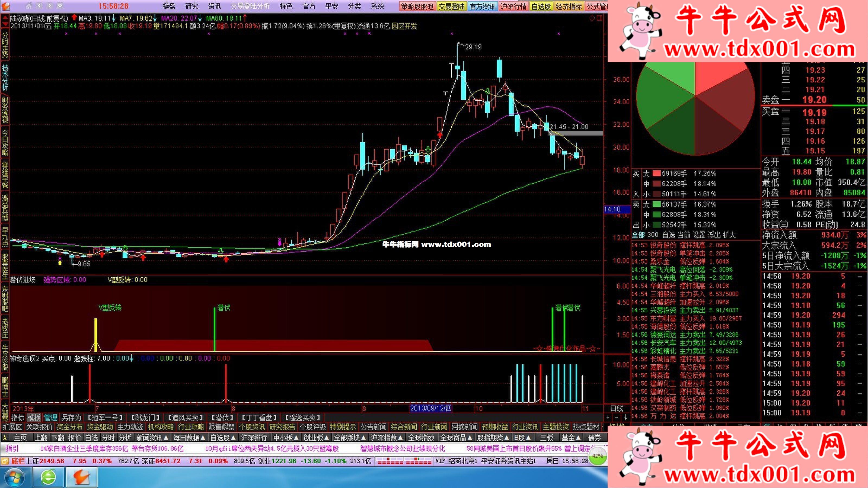Click the 官方资讯 button
Screen dimensions: 868x488
click(482, 7)
